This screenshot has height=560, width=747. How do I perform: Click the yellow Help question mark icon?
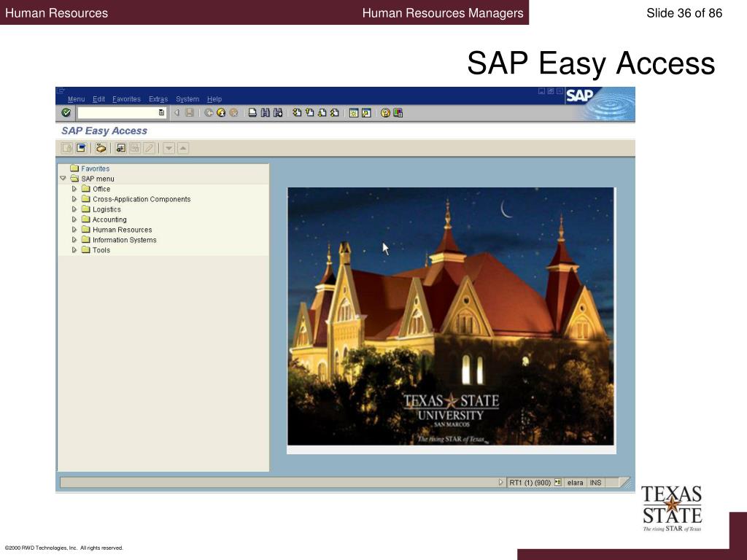coord(385,113)
